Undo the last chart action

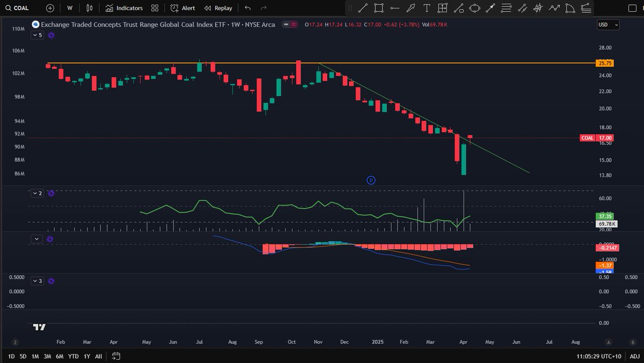(x=247, y=8)
